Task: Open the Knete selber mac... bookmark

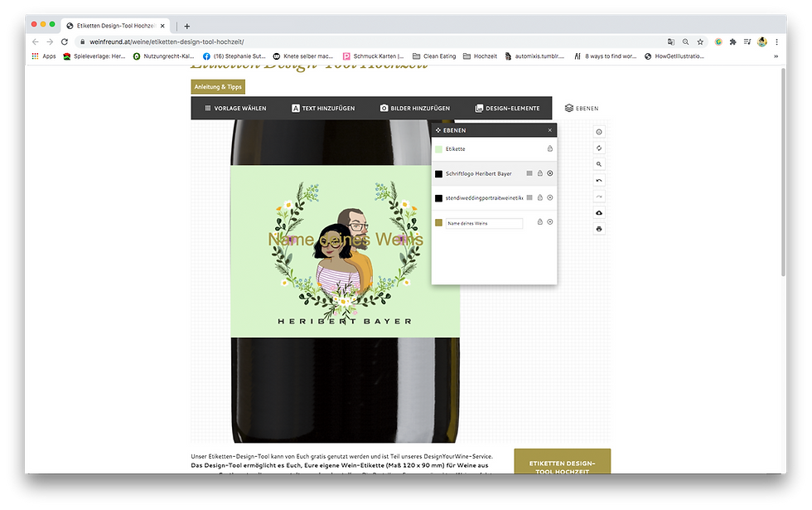Action: (303, 56)
